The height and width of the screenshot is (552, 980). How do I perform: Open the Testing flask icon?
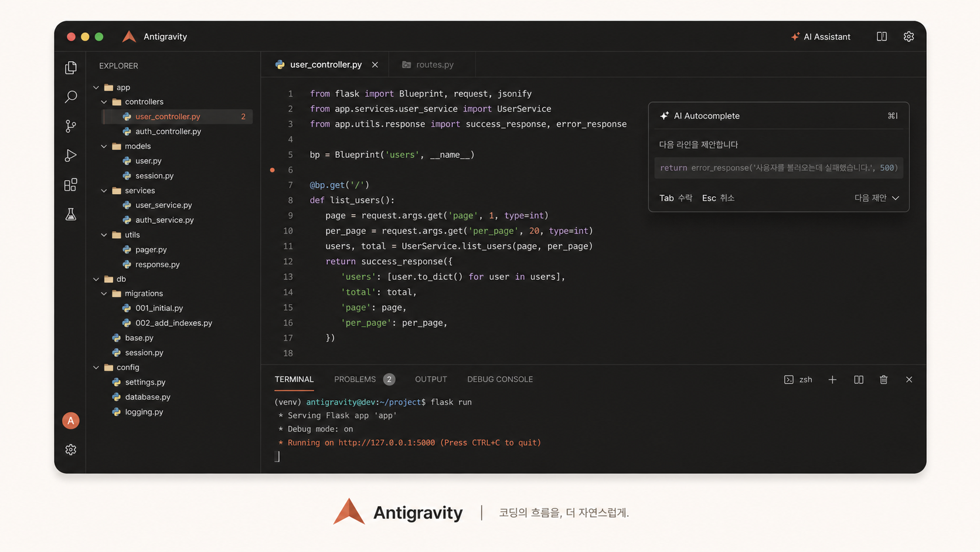(71, 214)
